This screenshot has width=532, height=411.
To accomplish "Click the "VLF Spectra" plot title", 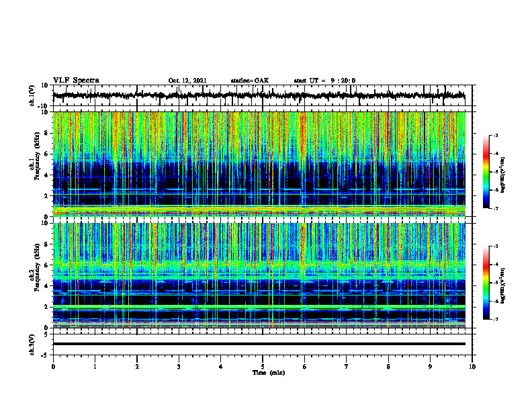I will pyautogui.click(x=76, y=80).
